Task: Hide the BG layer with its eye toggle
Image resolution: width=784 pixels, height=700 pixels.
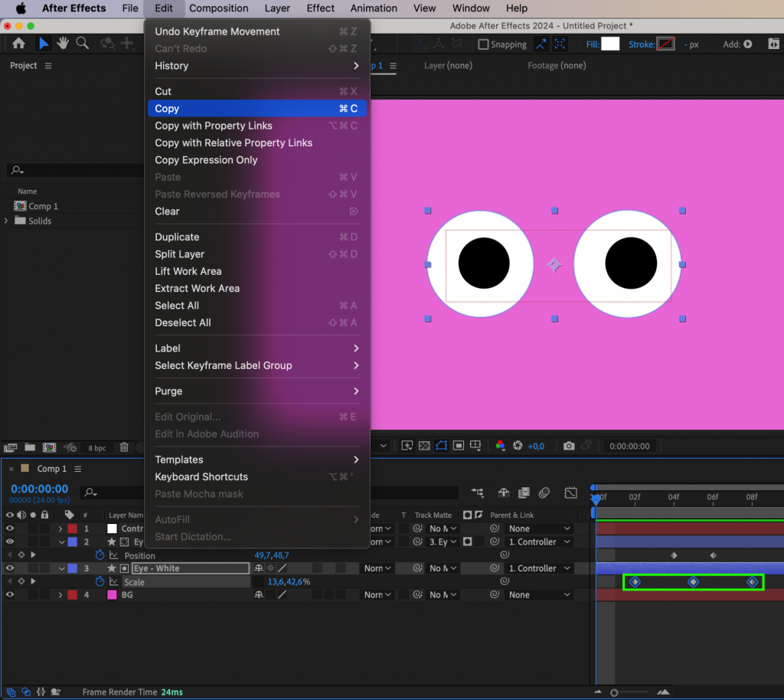Action: 10,594
